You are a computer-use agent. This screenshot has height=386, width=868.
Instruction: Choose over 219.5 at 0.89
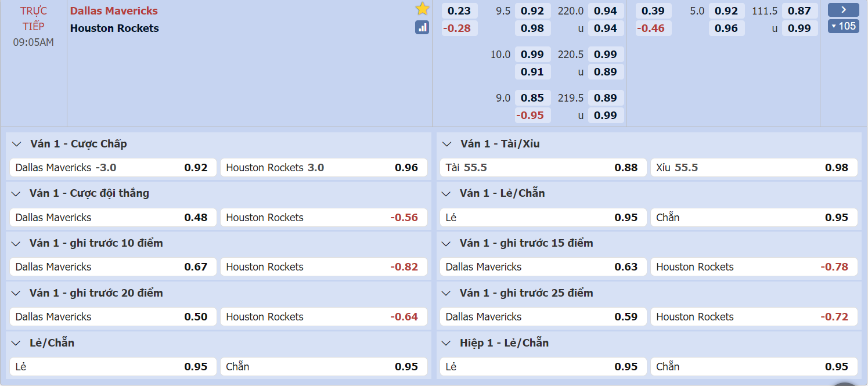pos(606,98)
